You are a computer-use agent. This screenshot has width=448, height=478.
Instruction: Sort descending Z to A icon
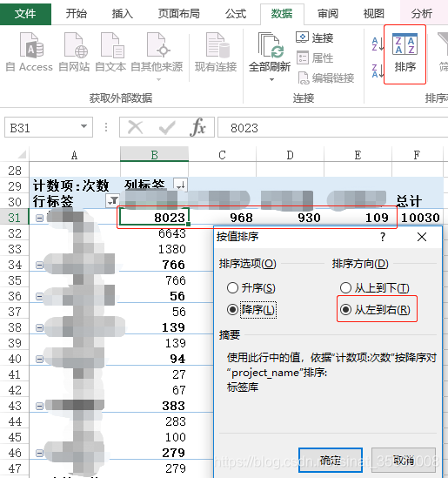tap(377, 71)
